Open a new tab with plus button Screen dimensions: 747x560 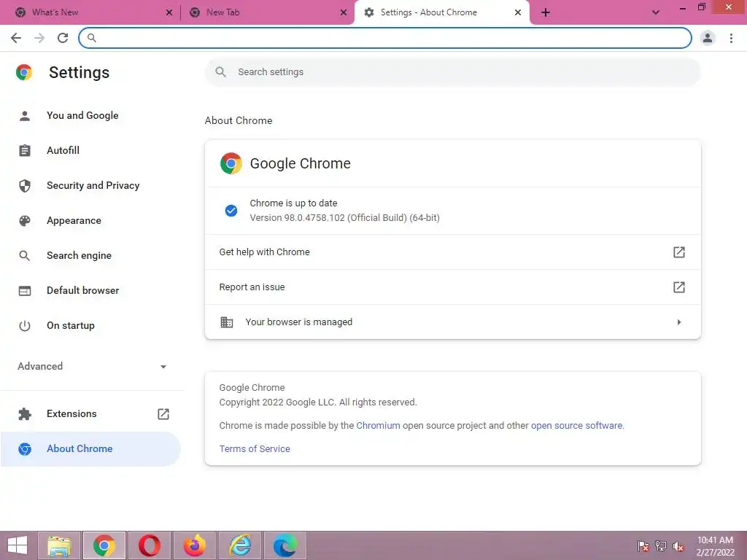[546, 12]
